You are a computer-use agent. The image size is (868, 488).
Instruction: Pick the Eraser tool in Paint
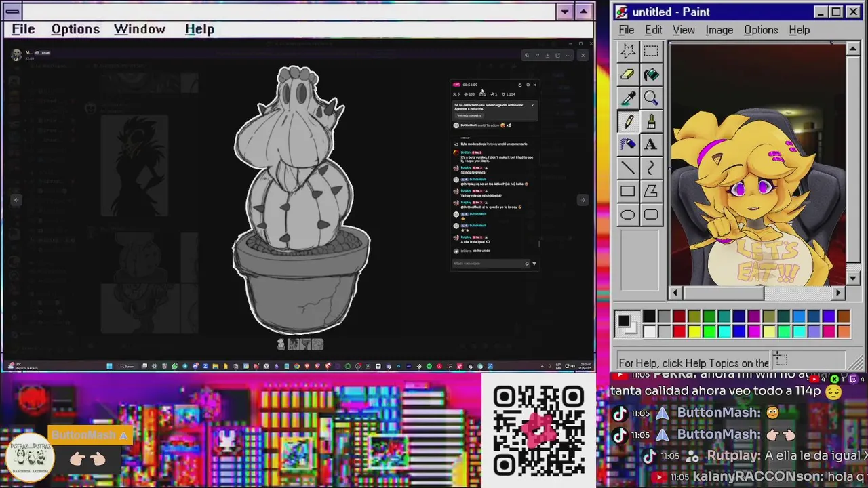click(628, 75)
